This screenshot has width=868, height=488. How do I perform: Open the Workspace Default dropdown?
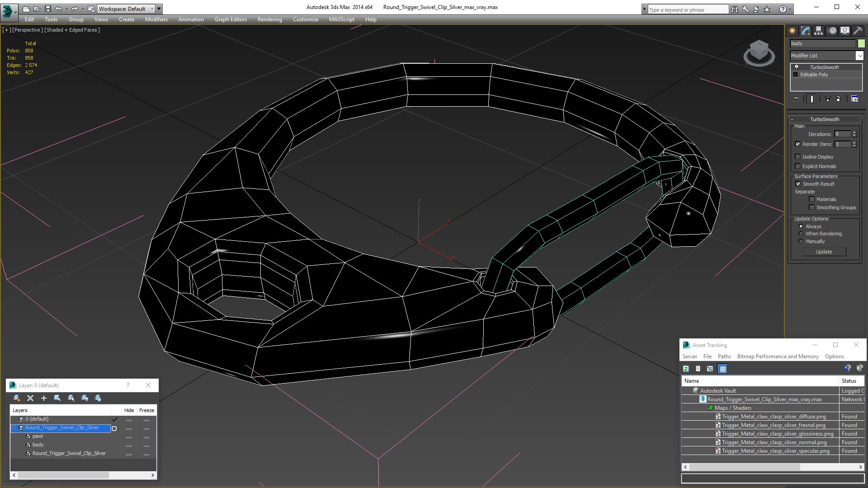point(152,9)
